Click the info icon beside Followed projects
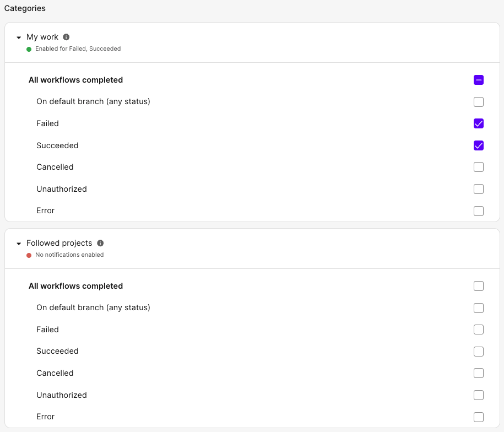The height and width of the screenshot is (432, 504). [101, 243]
